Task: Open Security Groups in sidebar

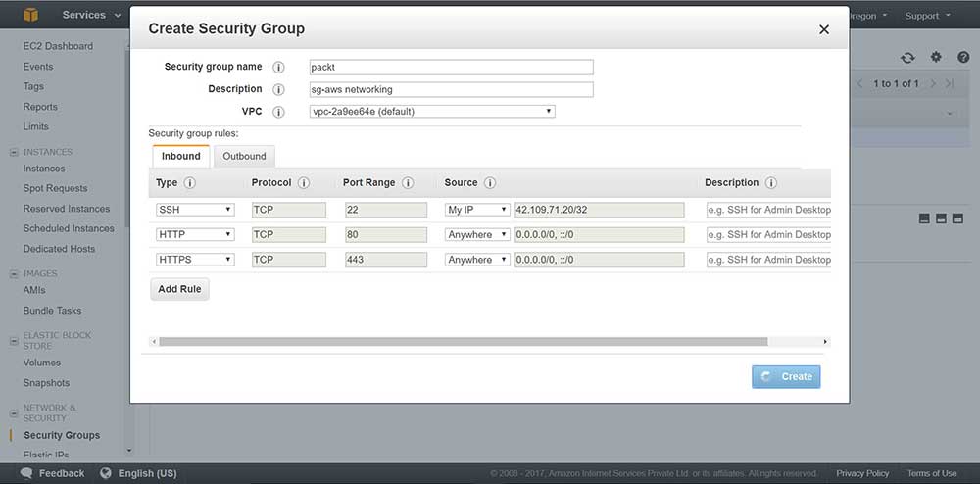Action: (61, 435)
